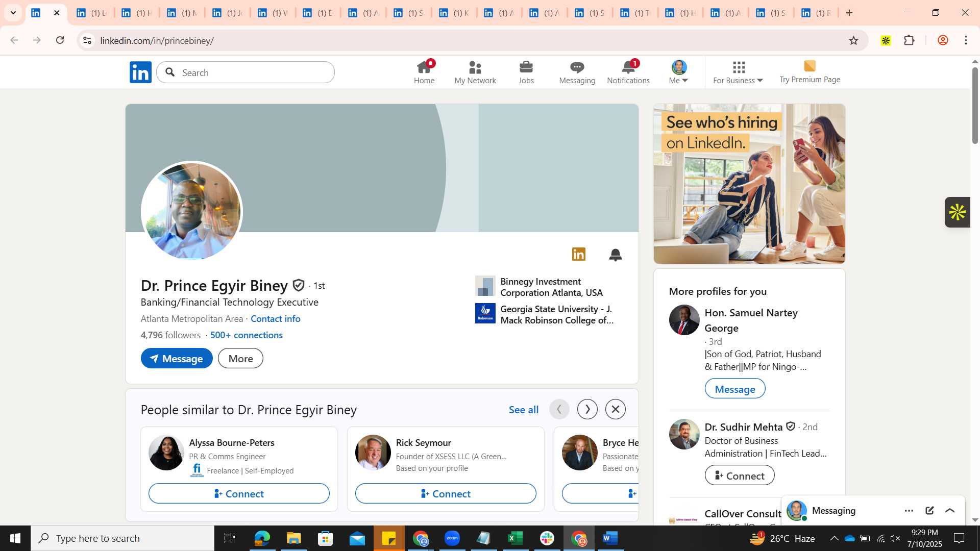Click the green starburst extension icon in toolbar

tap(886, 40)
